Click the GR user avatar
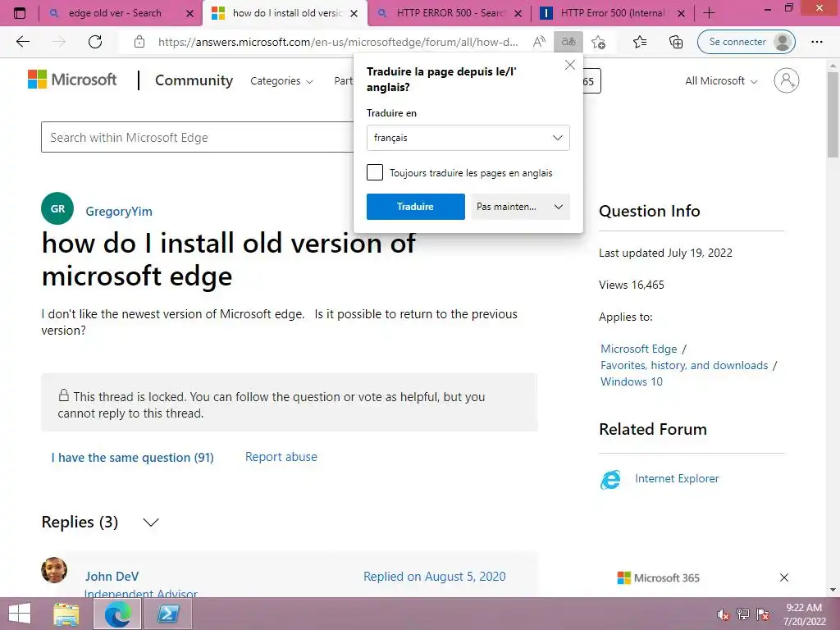Image resolution: width=840 pixels, height=630 pixels. click(57, 208)
